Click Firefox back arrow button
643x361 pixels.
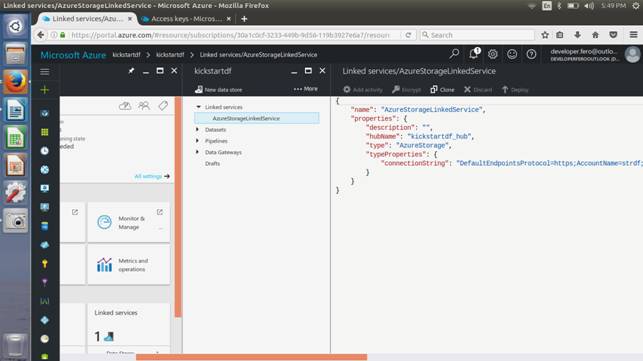click(x=41, y=35)
